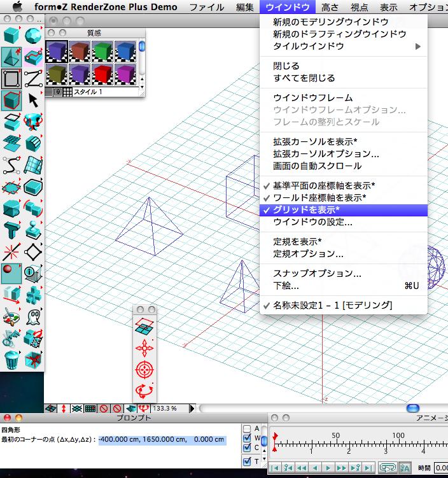Image resolution: width=448 pixels, height=478 pixels.
Task: Toggle the C checkbox in prompt window
Action: click(247, 448)
